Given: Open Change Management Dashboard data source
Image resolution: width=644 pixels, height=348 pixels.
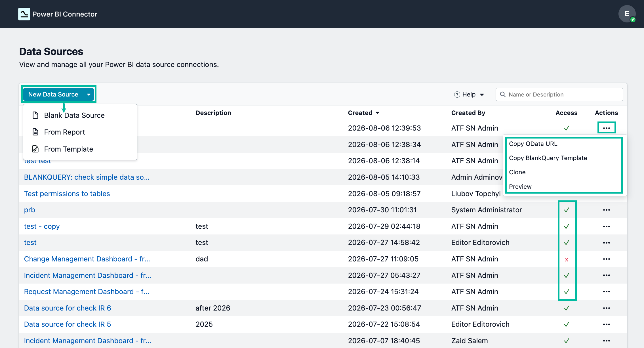Looking at the screenshot, I should [87, 259].
